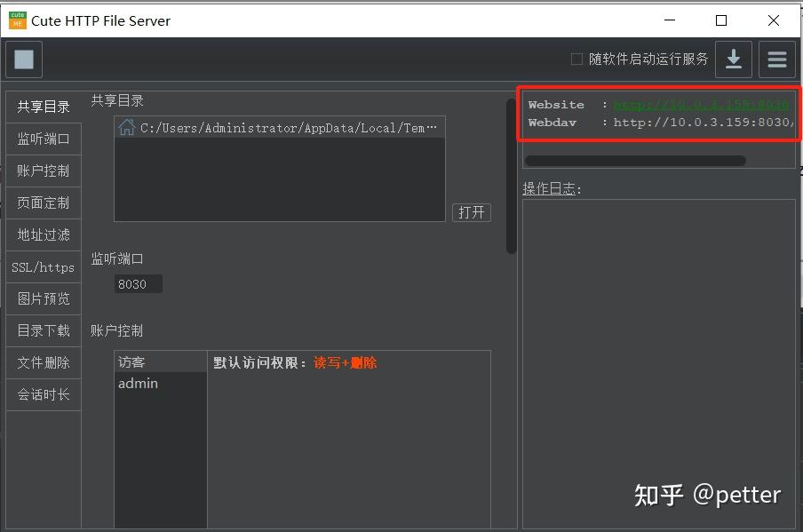Open the 地址过滤 panel
803x532 pixels.
tap(43, 234)
